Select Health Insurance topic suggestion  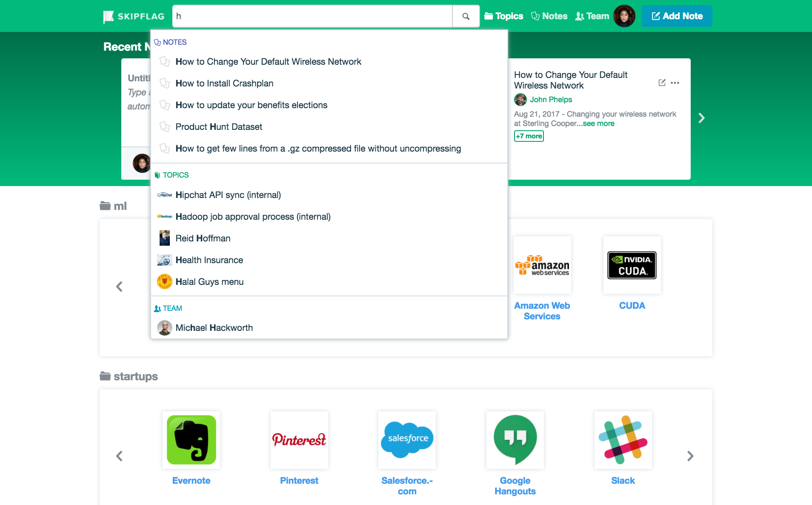pos(329,260)
